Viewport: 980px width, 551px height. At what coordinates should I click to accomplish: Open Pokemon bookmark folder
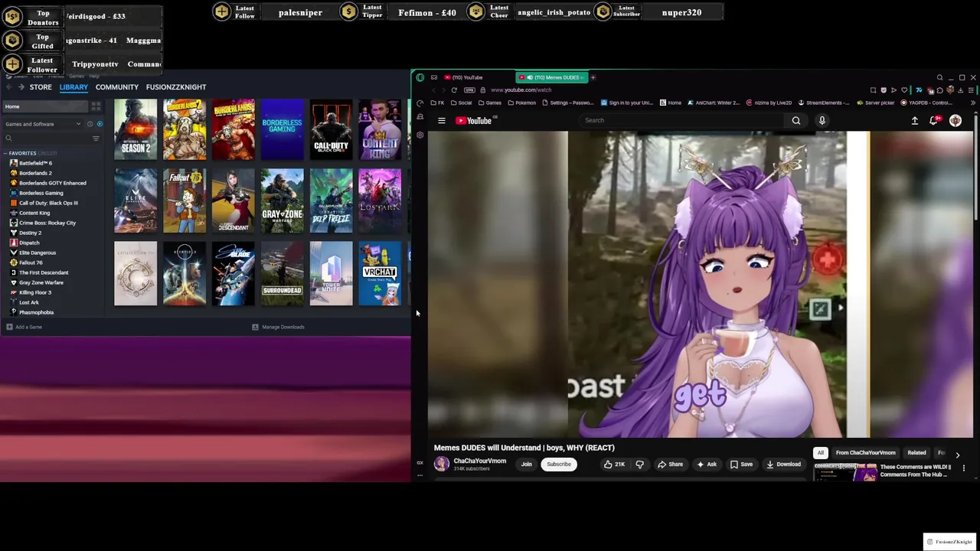pyautogui.click(x=522, y=103)
